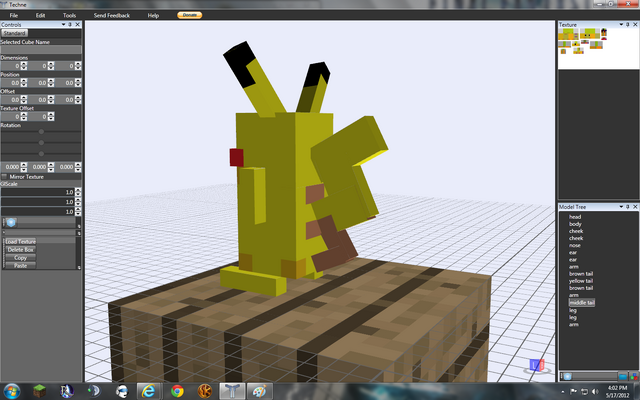Image resolution: width=640 pixels, height=400 pixels.
Task: Click the Standard tab in Controls
Action: (x=14, y=33)
